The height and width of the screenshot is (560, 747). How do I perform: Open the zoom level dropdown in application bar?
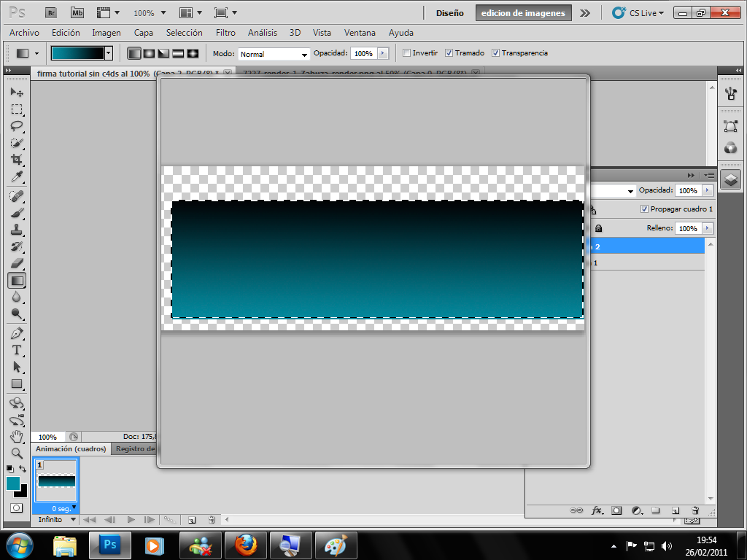click(163, 13)
